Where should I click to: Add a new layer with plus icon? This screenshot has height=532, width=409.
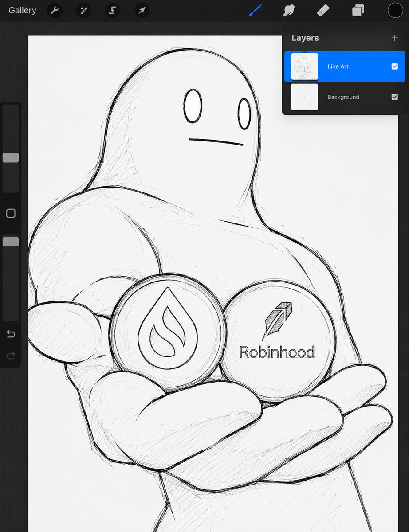pyautogui.click(x=394, y=38)
